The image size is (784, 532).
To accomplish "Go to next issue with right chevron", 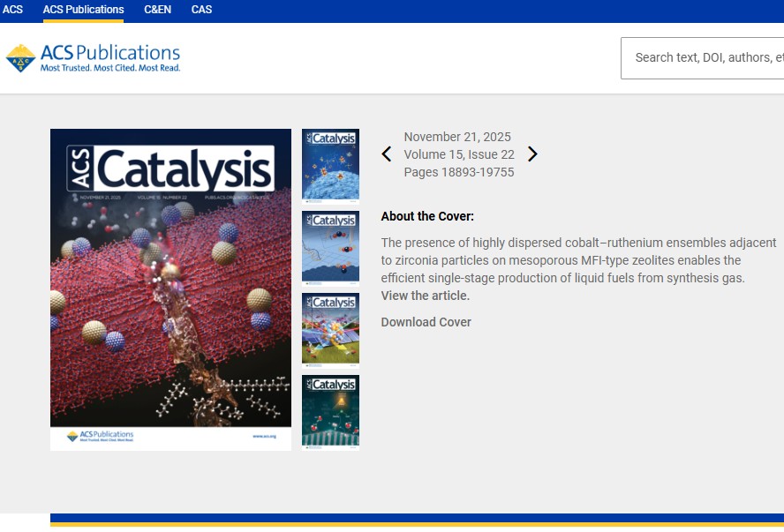I will [532, 154].
